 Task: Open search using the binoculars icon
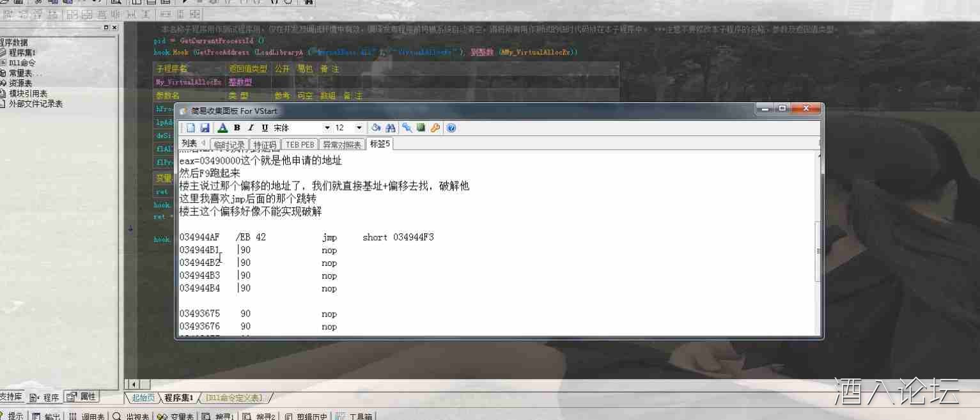(x=391, y=128)
